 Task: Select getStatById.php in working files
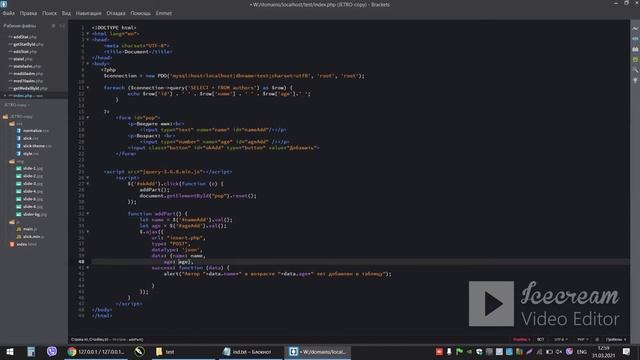[28, 44]
